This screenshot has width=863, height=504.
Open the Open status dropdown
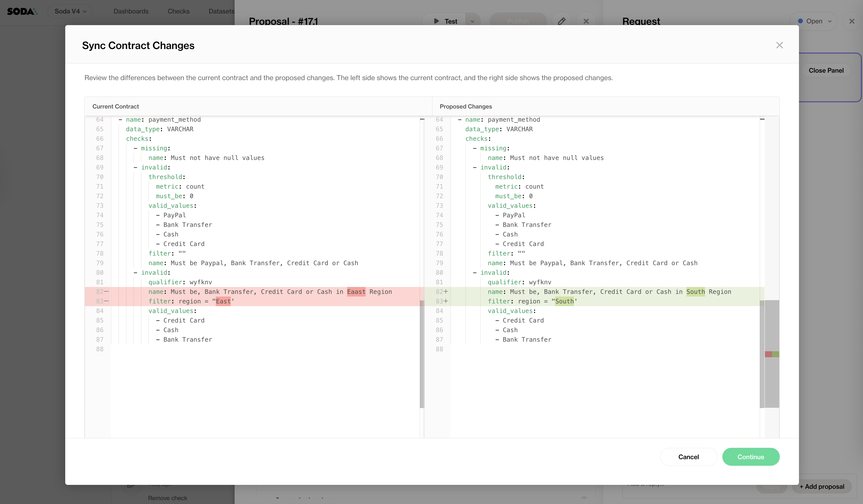tap(814, 21)
